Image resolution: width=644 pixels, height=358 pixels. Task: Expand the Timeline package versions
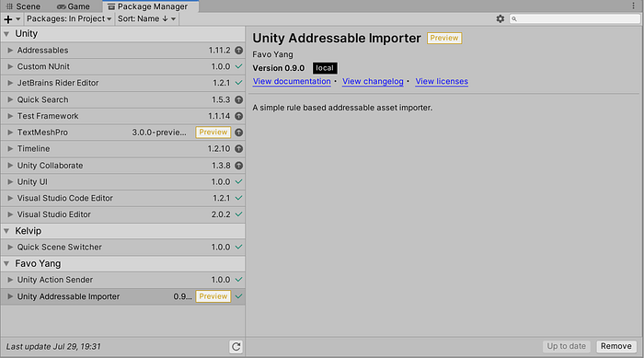click(x=10, y=149)
